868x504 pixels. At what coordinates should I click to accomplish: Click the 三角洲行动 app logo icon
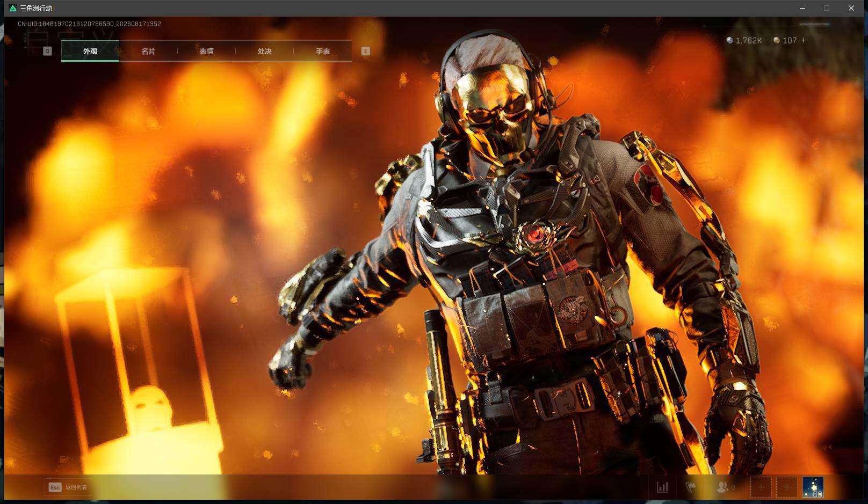click(x=13, y=8)
